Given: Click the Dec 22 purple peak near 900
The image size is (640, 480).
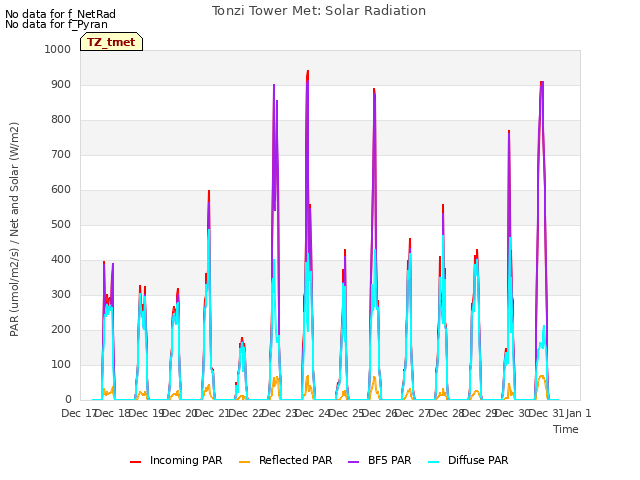Looking at the screenshot, I should tap(274, 85).
